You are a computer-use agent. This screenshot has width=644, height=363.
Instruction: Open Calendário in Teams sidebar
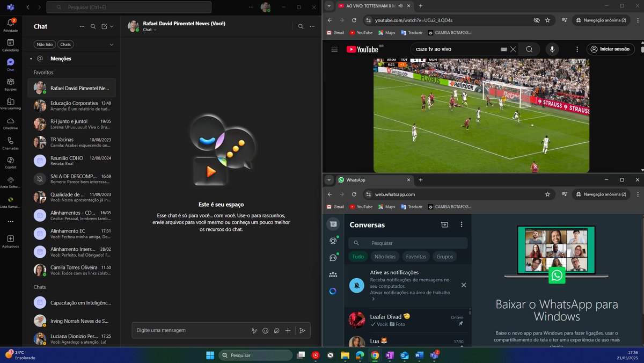tap(11, 45)
